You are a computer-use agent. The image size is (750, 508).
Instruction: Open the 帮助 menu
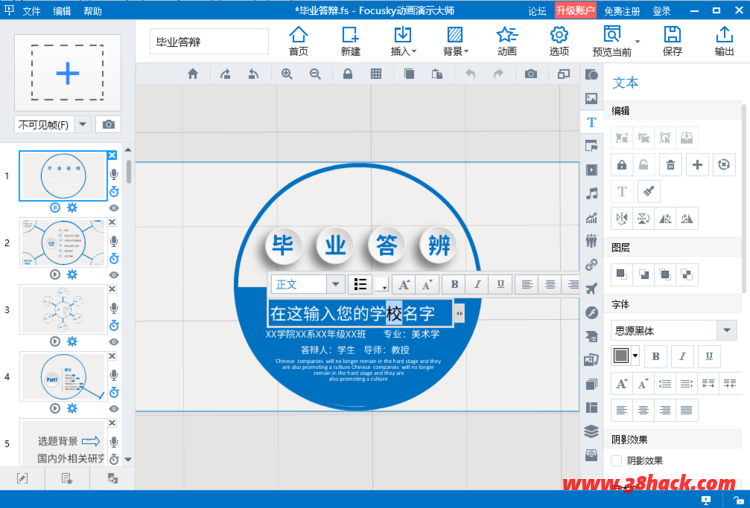click(93, 11)
